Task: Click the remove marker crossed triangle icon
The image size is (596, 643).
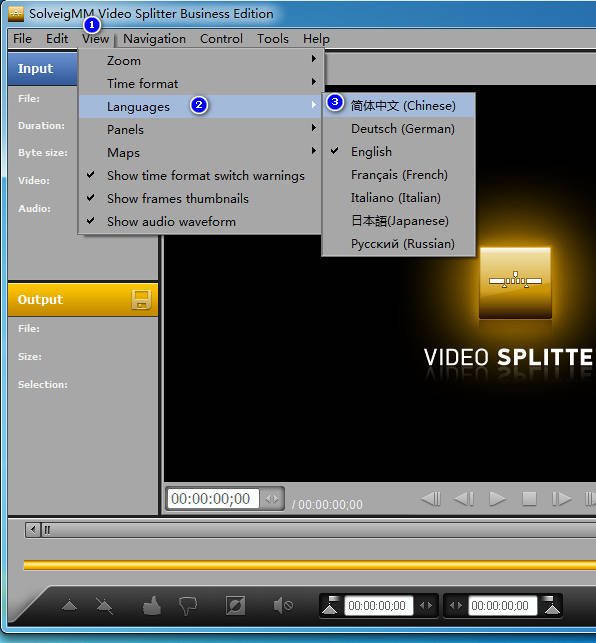Action: (104, 606)
